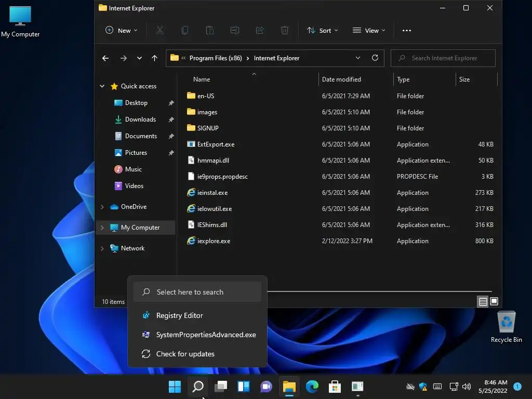Click the Share icon in toolbar
Viewport: 532px width, 399px height.
[x=260, y=31]
